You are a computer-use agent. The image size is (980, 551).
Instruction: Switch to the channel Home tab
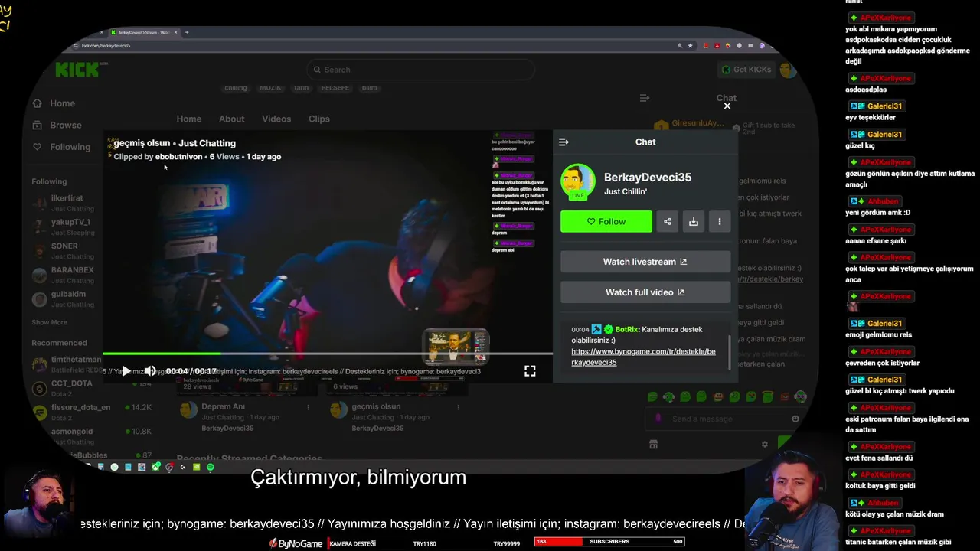[189, 119]
